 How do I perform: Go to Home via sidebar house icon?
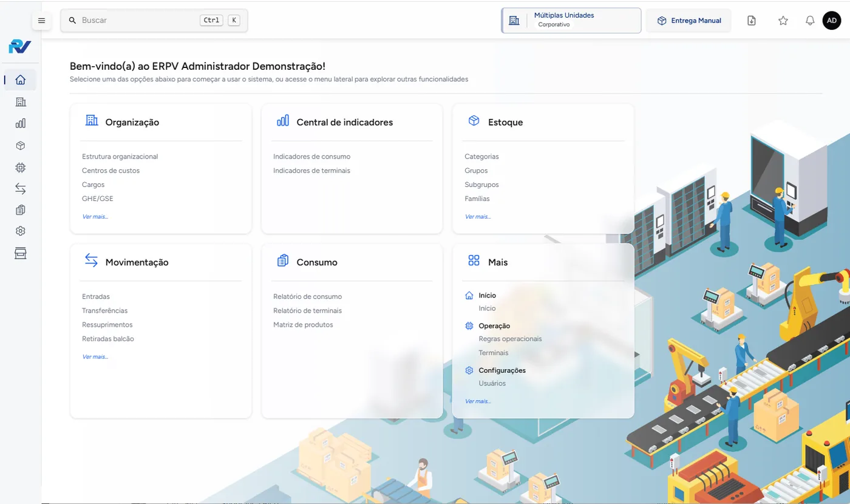point(21,80)
